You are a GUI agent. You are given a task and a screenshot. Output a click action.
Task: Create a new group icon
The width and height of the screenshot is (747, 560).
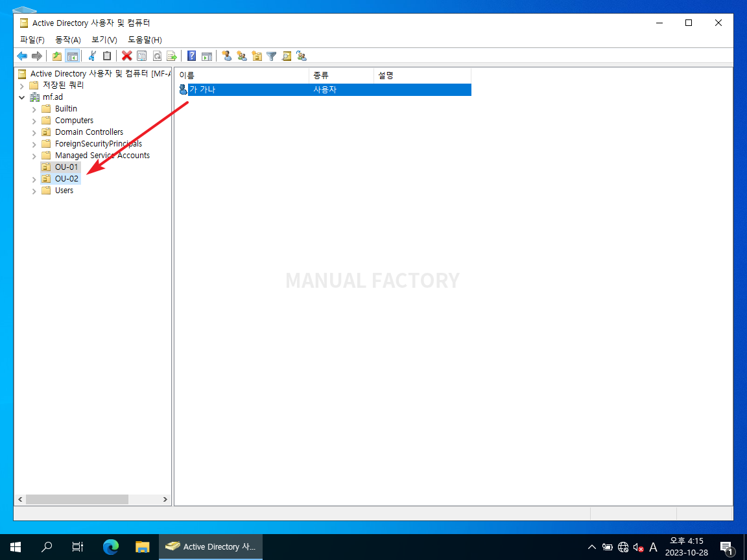click(242, 56)
